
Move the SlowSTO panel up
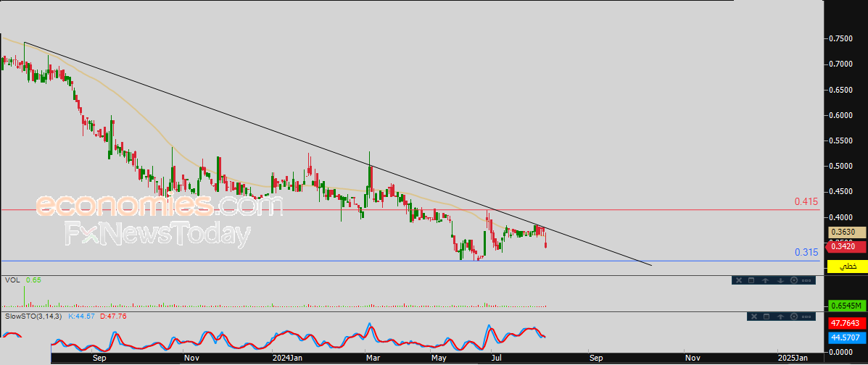pos(781,316)
